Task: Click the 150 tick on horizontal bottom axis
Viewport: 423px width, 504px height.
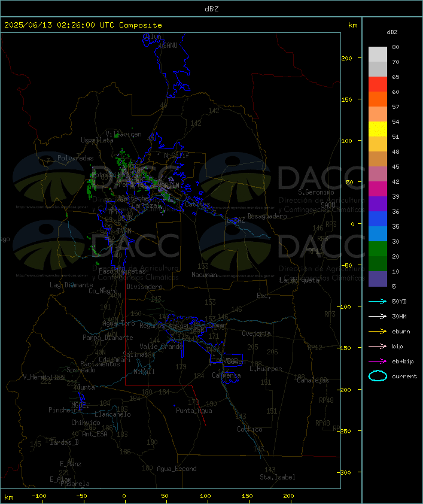Action: (x=247, y=496)
